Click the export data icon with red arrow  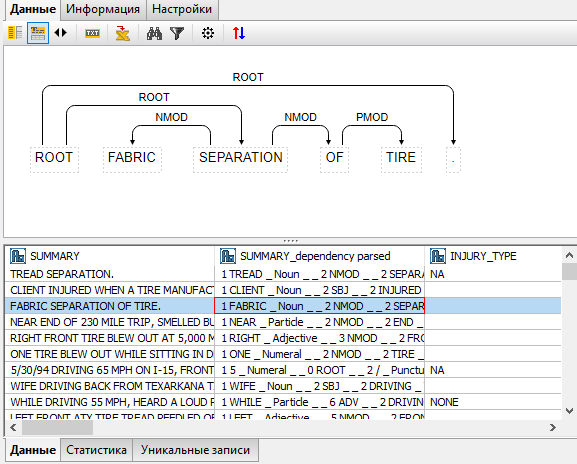(x=123, y=33)
